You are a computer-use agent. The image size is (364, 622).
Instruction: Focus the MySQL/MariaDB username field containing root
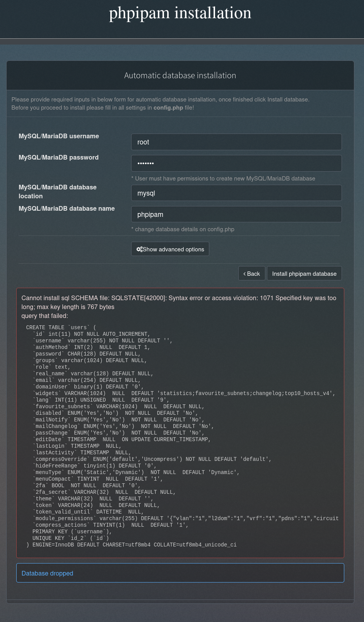coord(236,142)
